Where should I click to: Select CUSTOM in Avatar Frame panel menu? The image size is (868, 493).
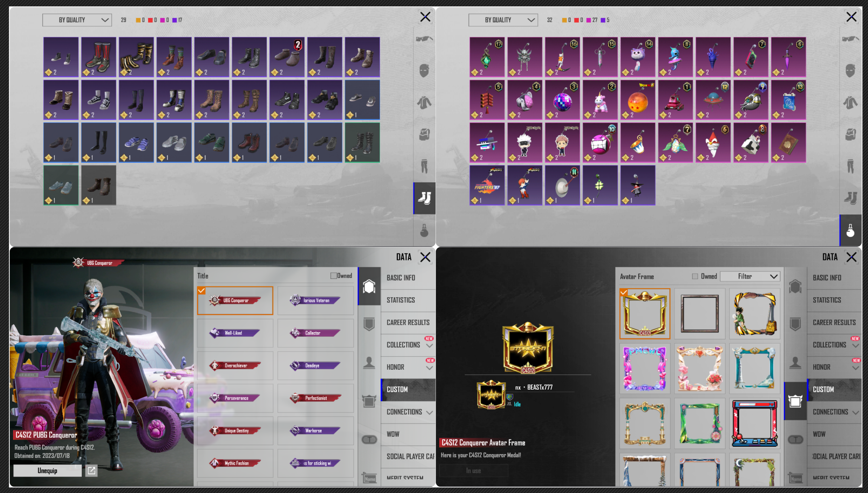click(x=834, y=390)
